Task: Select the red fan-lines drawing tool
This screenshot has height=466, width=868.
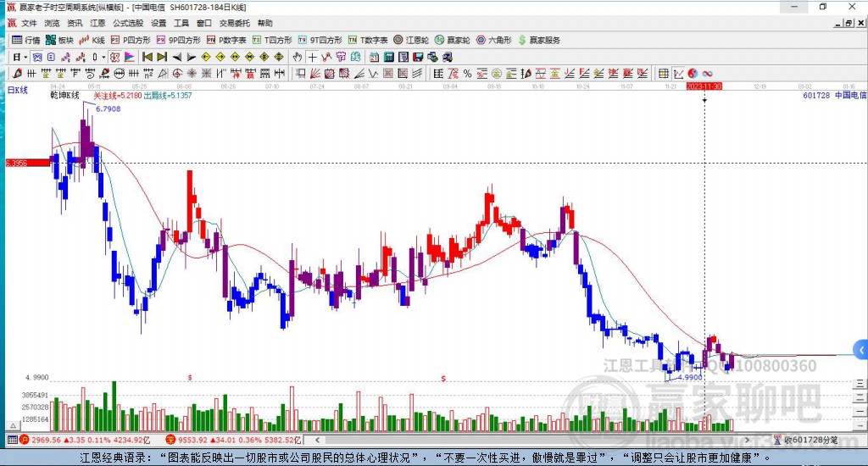Action: [314, 74]
